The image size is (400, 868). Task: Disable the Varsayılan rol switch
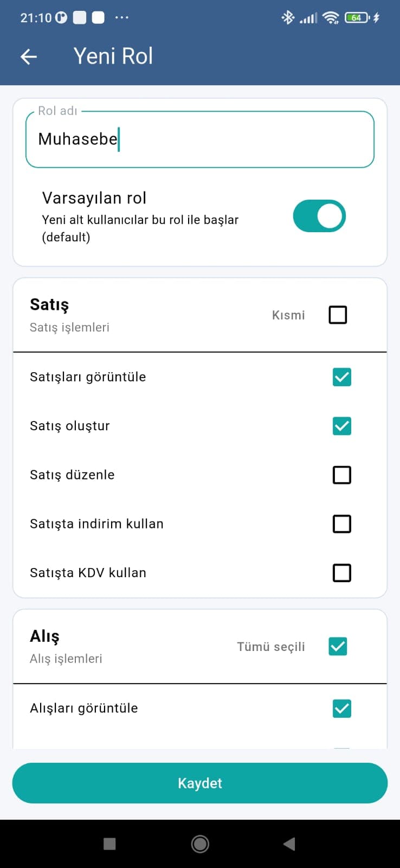[319, 216]
